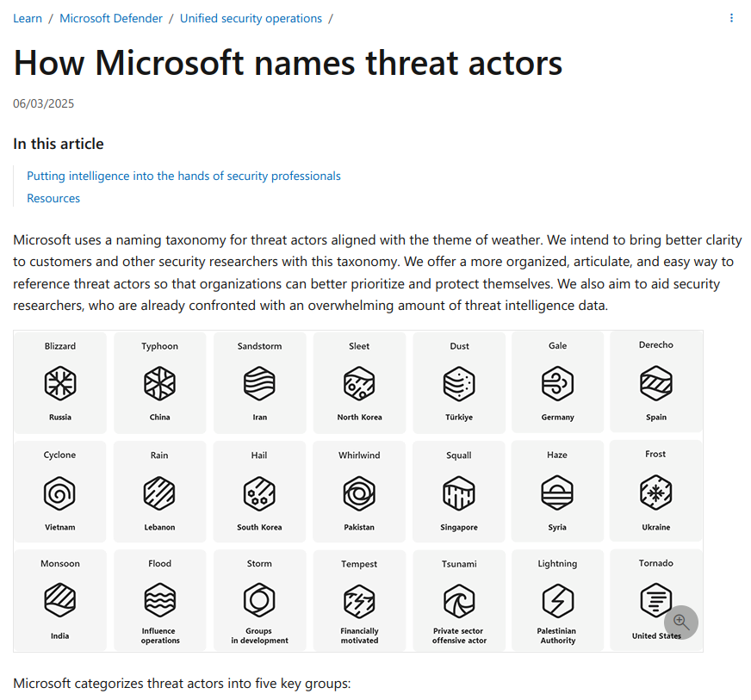Click the Ukraine caption
The width and height of the screenshot is (751, 700).
coord(655,527)
